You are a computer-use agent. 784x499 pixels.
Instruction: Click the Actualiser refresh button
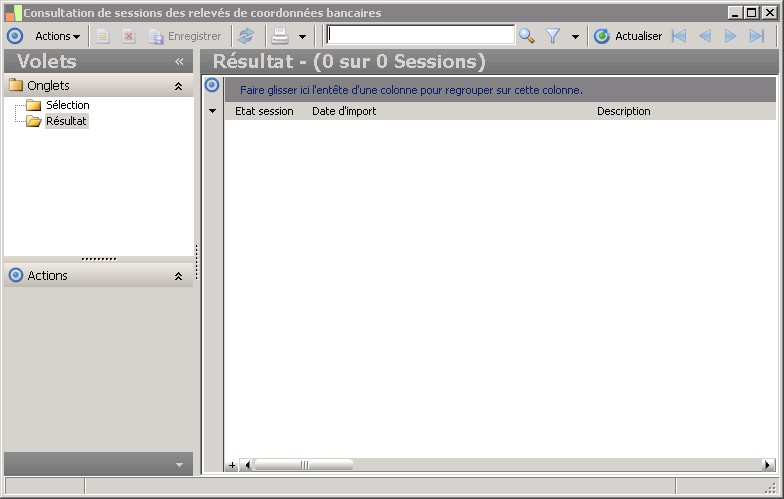(x=628, y=36)
